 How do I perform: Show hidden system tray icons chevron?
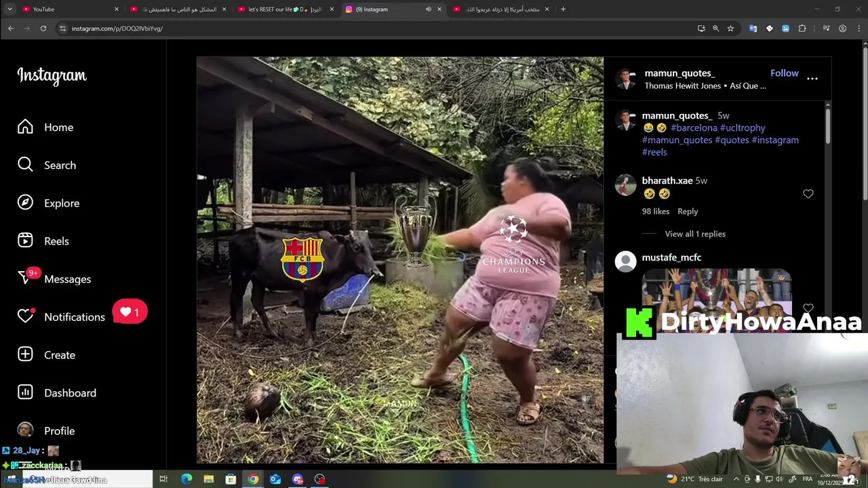[x=736, y=479]
